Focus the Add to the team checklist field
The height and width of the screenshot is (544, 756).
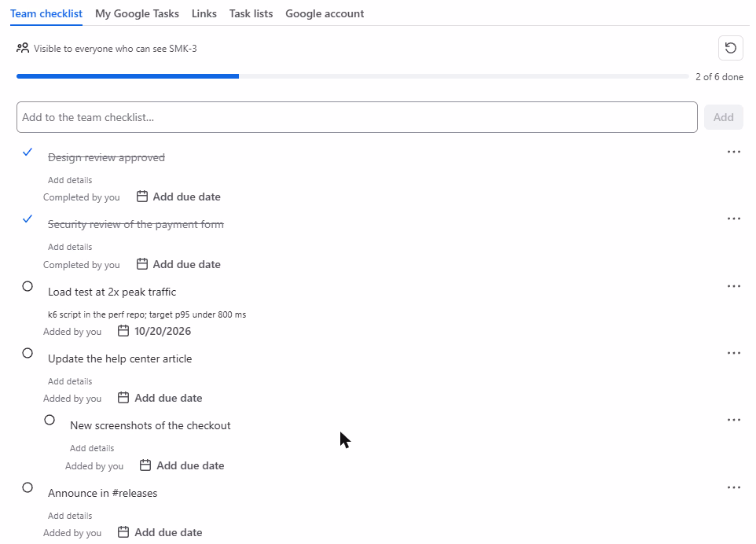[357, 117]
